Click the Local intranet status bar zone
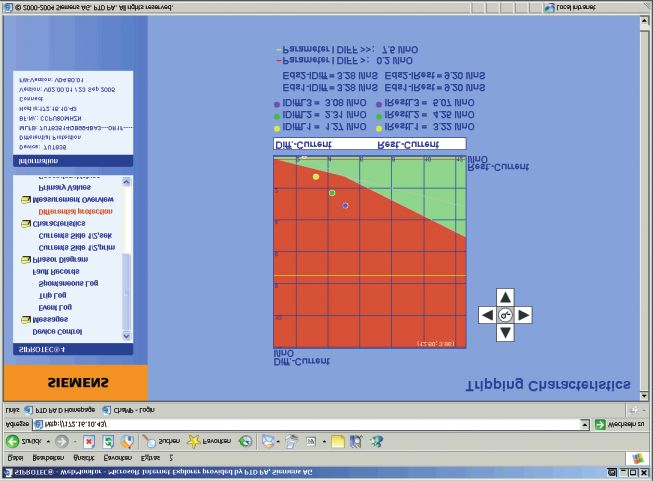The height and width of the screenshot is (481, 653). [571, 7]
